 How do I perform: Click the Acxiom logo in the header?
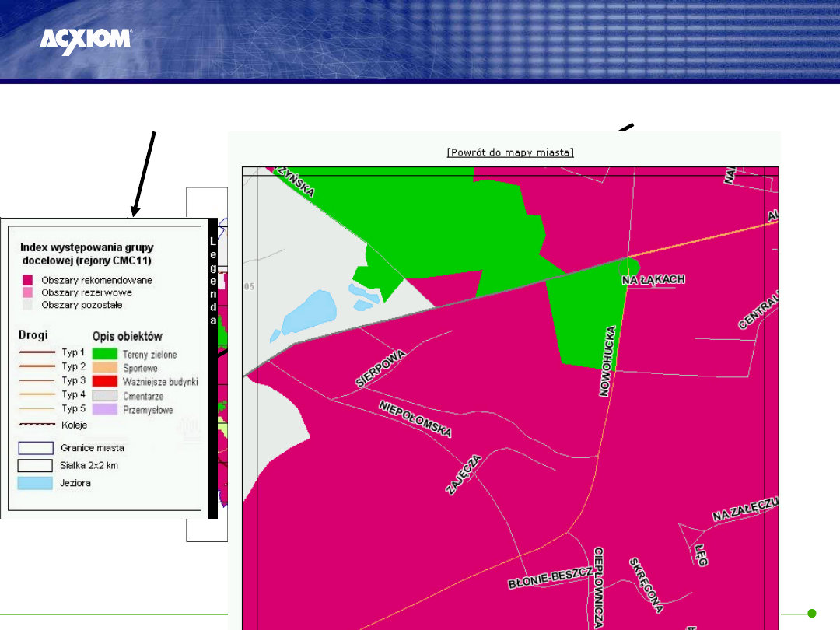point(86,41)
